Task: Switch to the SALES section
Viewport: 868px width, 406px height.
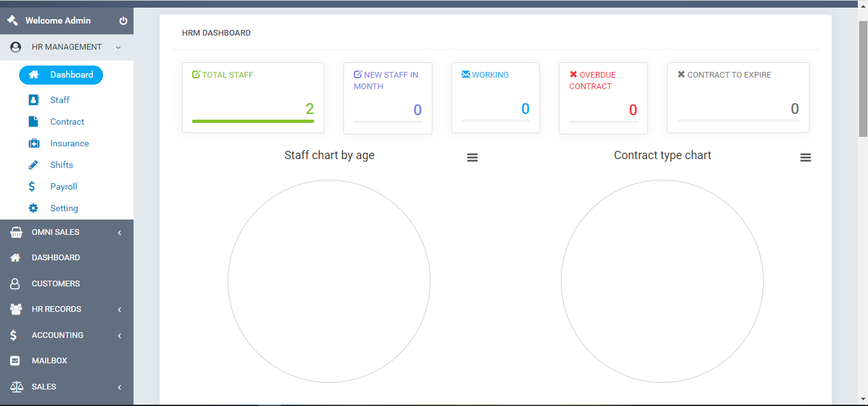Action: 119,387
